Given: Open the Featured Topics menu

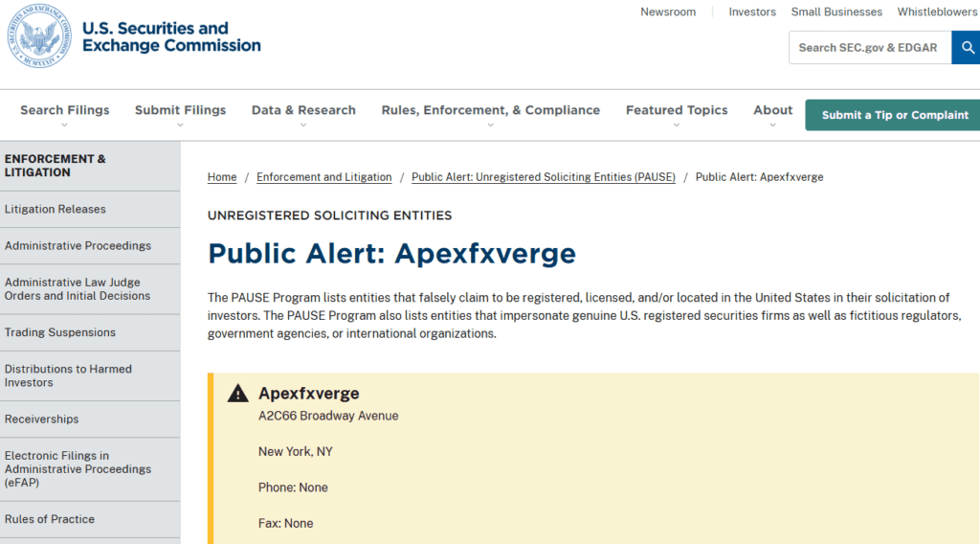Looking at the screenshot, I should [677, 110].
